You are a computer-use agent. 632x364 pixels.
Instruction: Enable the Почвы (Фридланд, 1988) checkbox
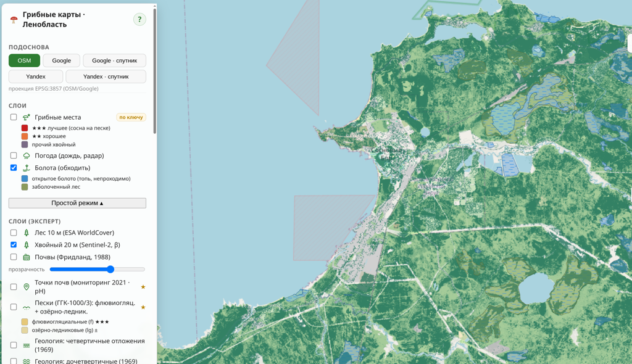coord(14,257)
